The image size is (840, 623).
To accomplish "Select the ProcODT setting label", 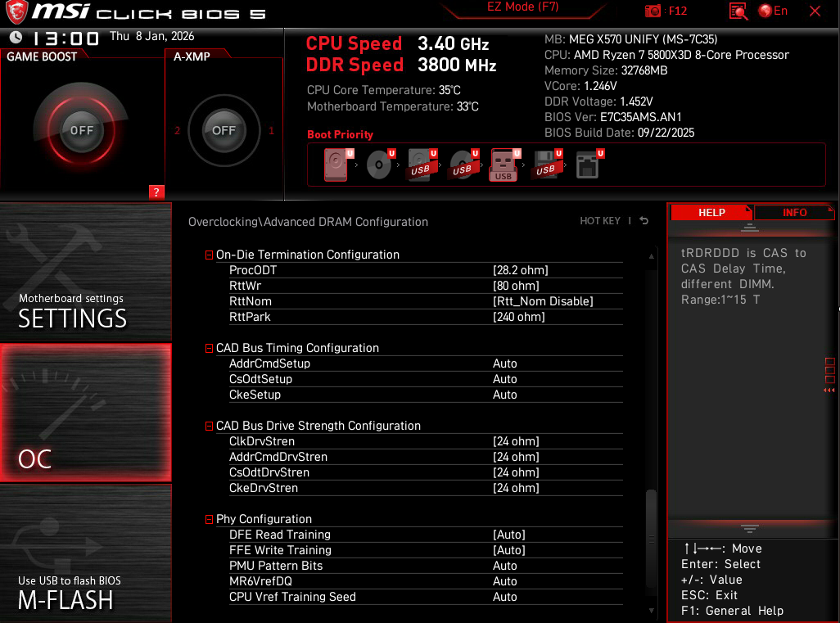I will [x=253, y=270].
